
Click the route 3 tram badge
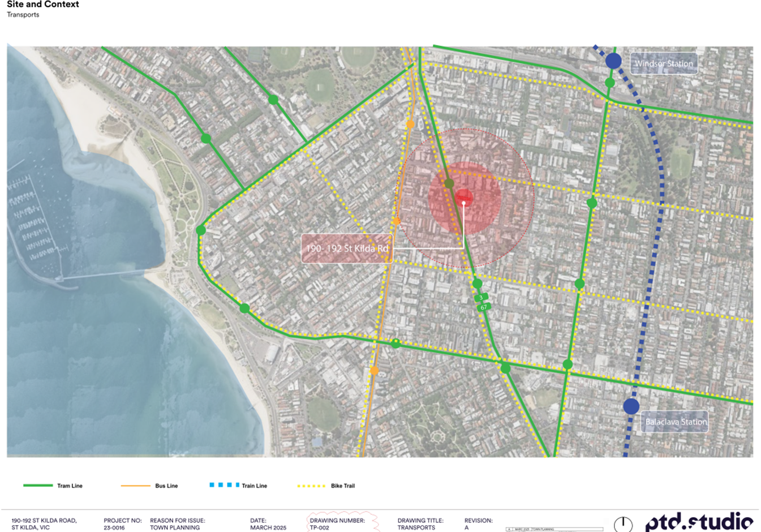481,298
